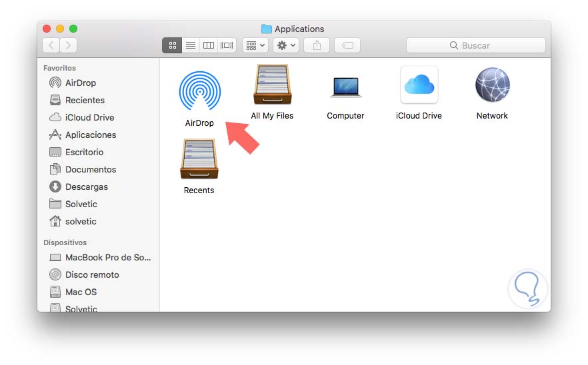
Task: Click the Share toolbar button
Action: (317, 45)
